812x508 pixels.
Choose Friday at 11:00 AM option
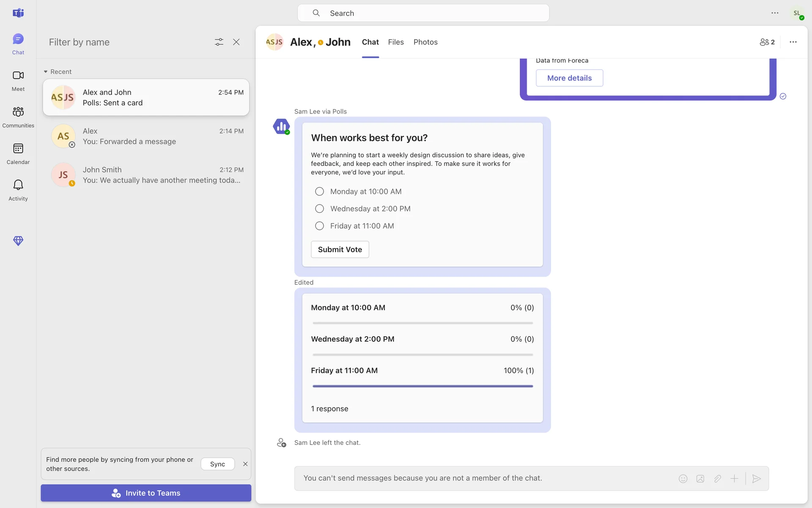tap(319, 226)
